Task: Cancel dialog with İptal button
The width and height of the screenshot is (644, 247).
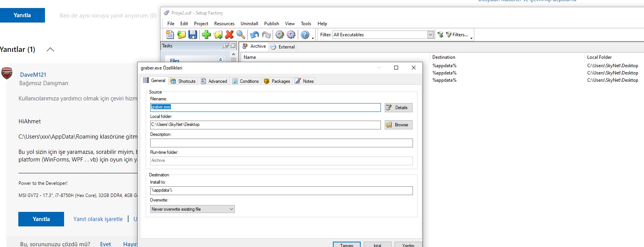Action: (x=377, y=245)
